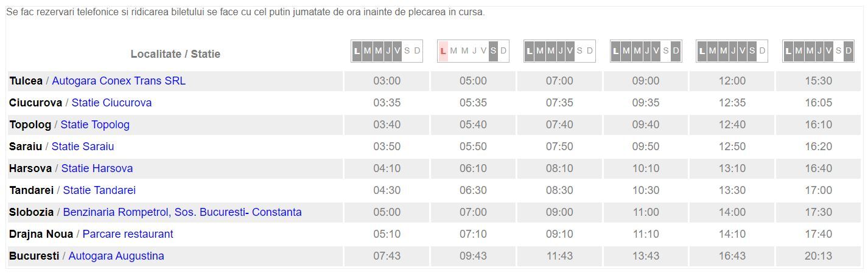
Task: Click the Localitate / Statie column header
Action: tap(175, 54)
